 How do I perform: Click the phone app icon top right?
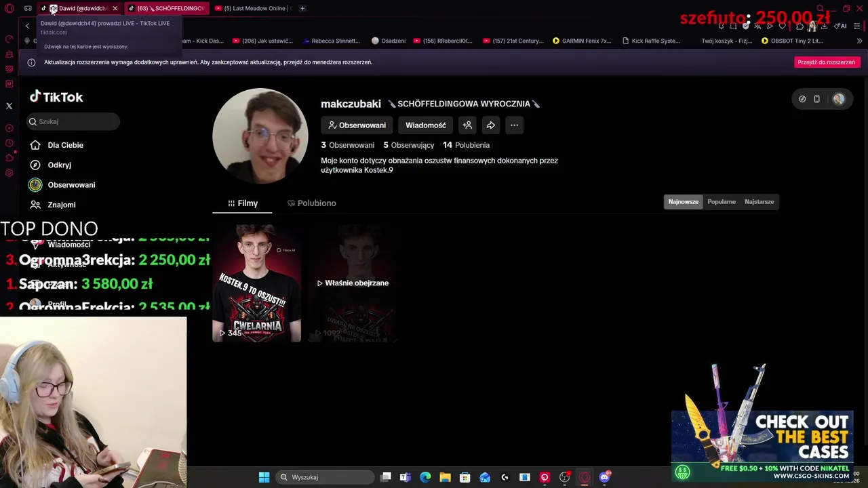point(816,99)
